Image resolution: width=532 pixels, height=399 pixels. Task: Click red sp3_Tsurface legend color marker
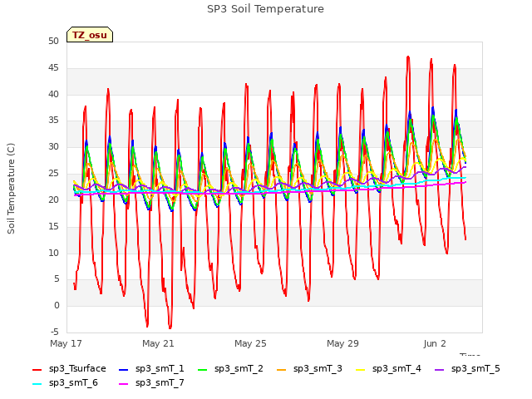click(x=37, y=369)
